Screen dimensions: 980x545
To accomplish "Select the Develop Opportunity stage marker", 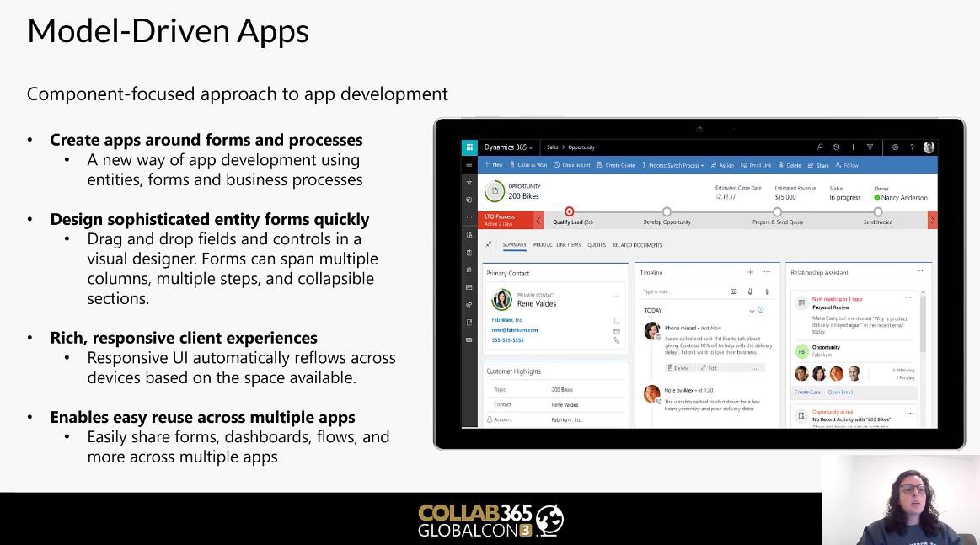I will [667, 212].
